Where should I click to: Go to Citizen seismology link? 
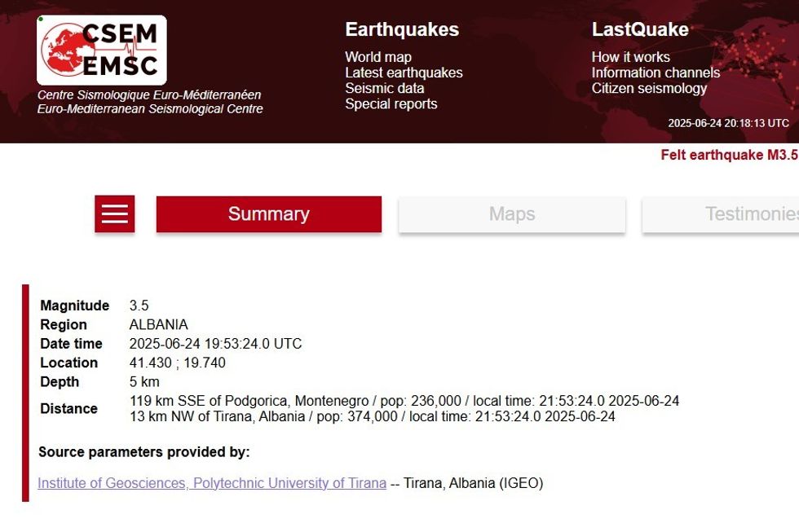coord(649,88)
